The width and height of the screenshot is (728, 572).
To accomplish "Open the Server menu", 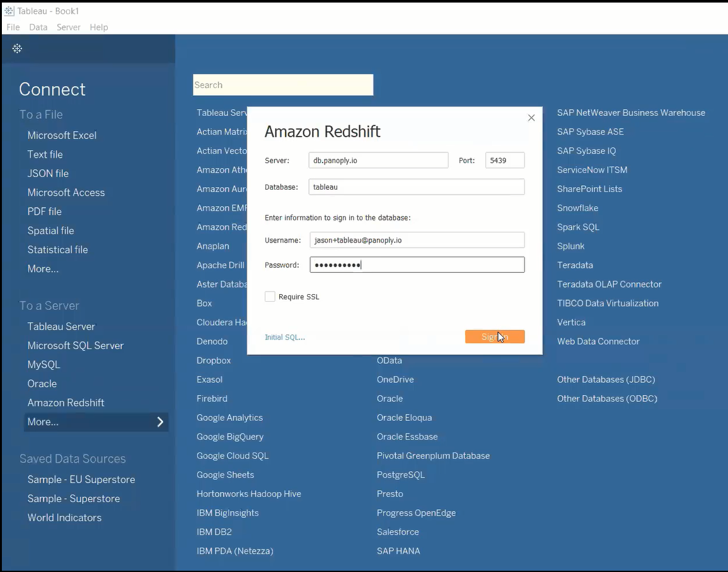I will pos(69,27).
